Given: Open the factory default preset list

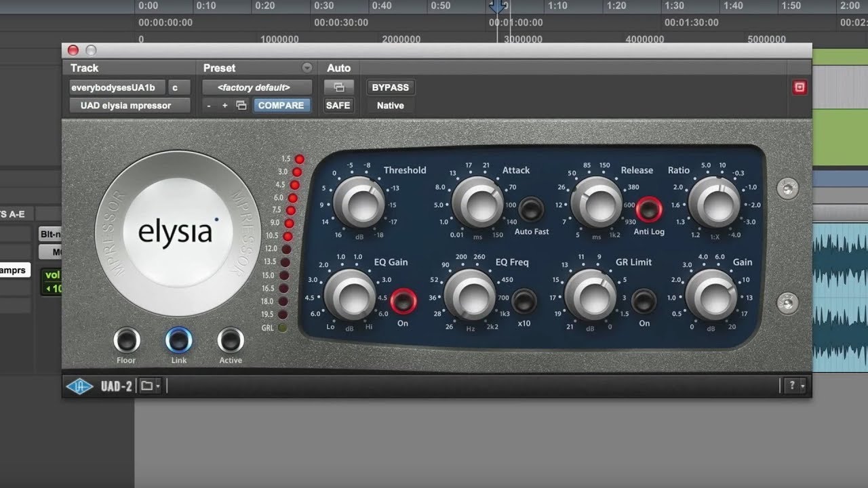Looking at the screenshot, I should coord(257,87).
